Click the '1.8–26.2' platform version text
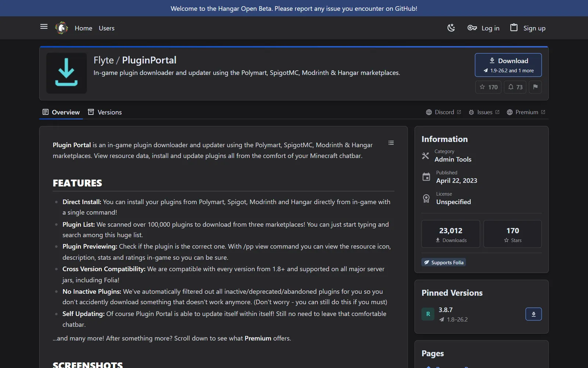 [457, 319]
